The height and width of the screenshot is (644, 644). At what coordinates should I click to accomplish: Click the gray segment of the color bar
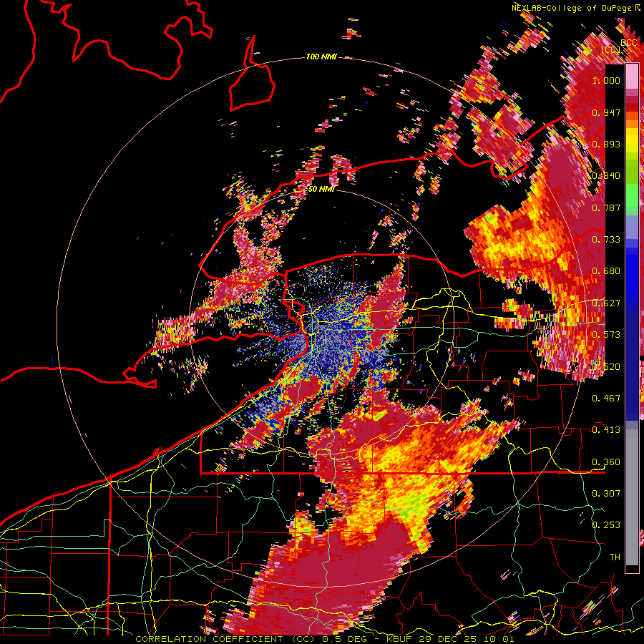tap(632, 497)
